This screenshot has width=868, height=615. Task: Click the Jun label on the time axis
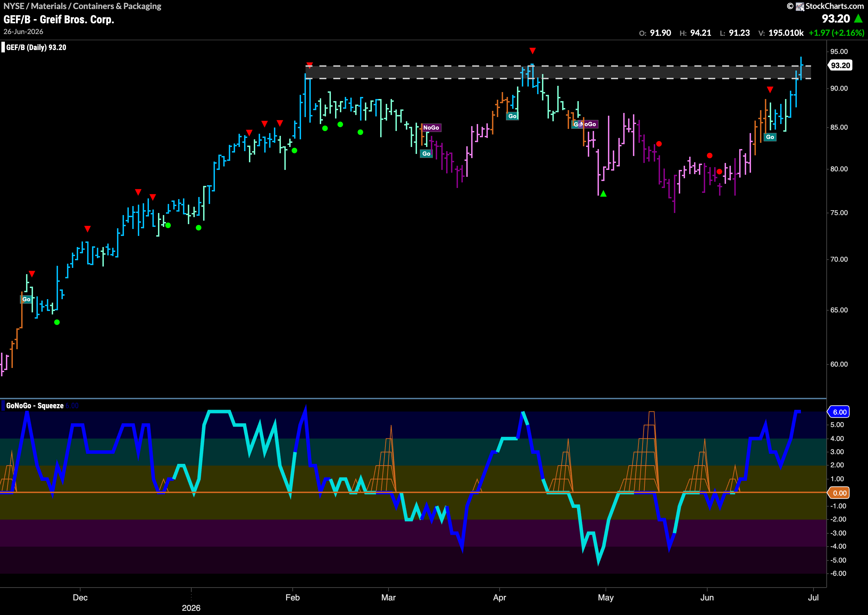(707, 598)
